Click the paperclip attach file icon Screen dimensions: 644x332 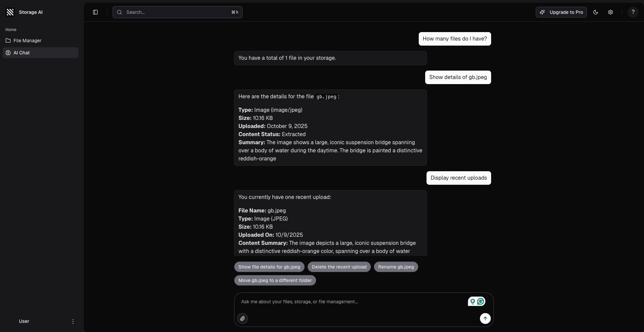(243, 318)
